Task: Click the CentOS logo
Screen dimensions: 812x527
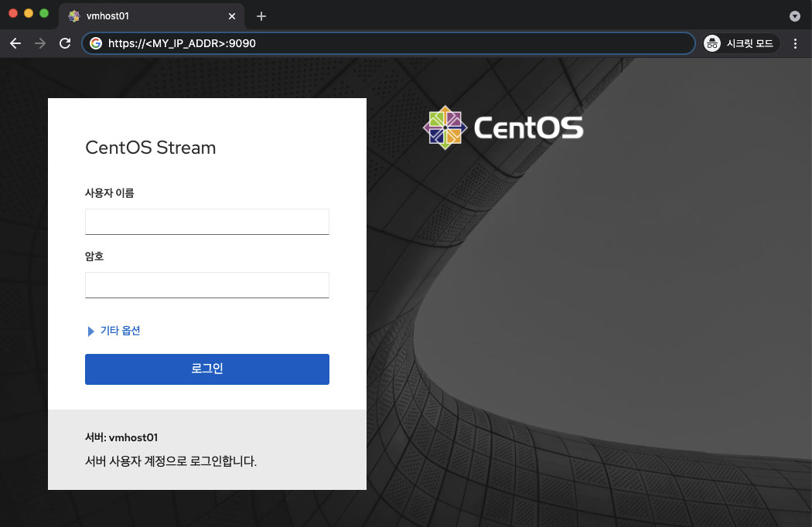Action: [503, 127]
